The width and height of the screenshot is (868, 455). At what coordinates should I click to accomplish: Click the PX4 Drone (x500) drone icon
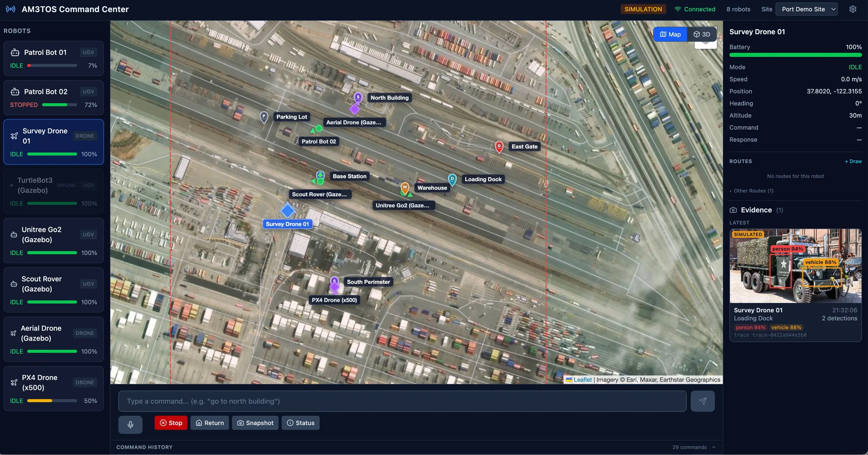coord(14,383)
